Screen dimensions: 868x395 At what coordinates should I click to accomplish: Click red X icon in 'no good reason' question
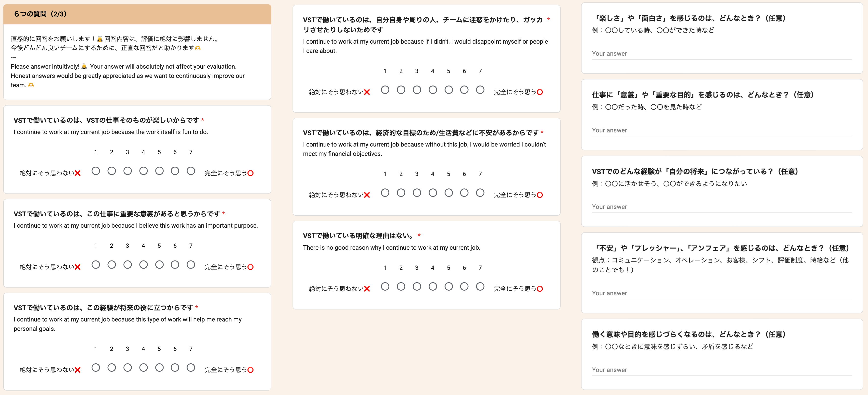tap(367, 289)
